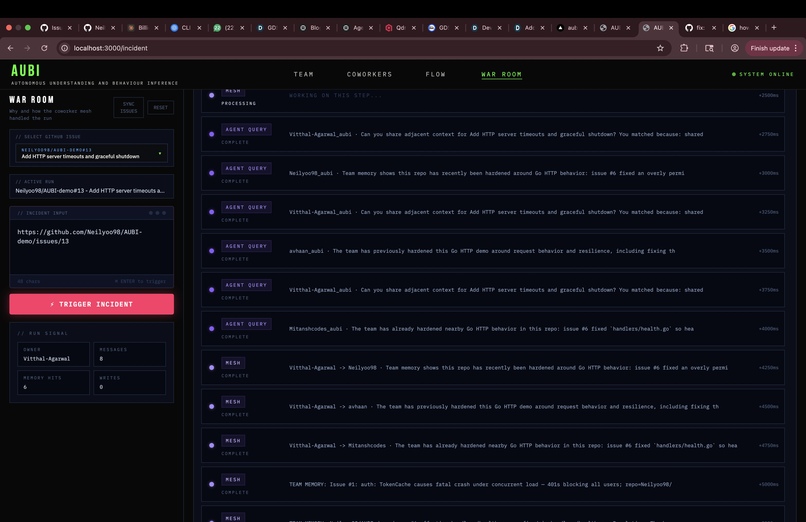The height and width of the screenshot is (522, 806).
Task: Open the TEAM navigation page
Action: (303, 74)
